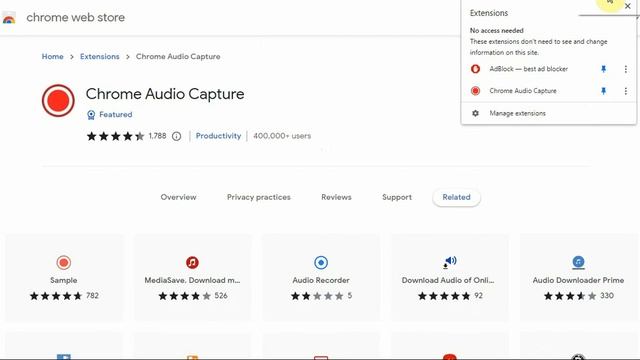The height and width of the screenshot is (360, 640).
Task: Close the Extensions popup
Action: [x=628, y=6]
